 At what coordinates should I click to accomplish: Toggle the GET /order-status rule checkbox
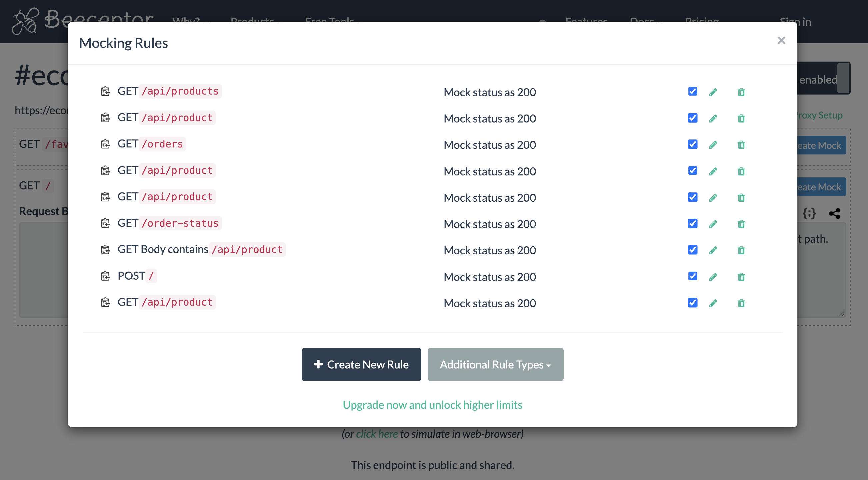[692, 223]
